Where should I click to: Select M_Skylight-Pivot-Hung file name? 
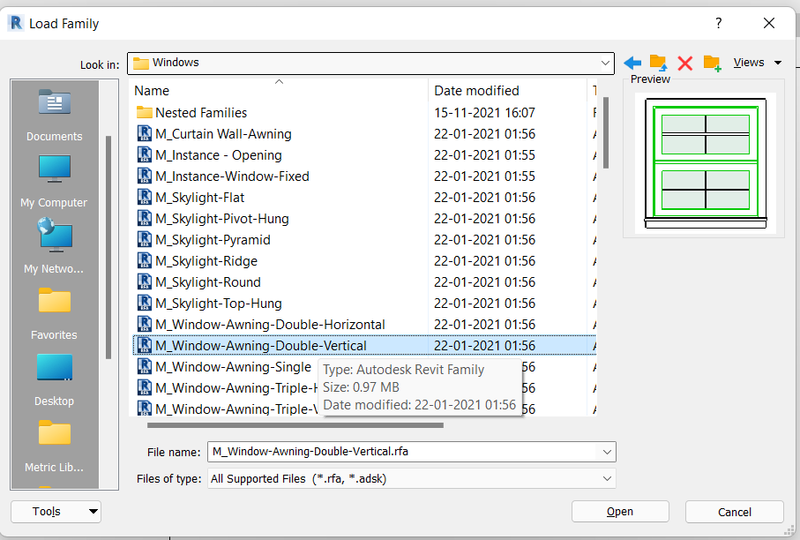click(222, 218)
